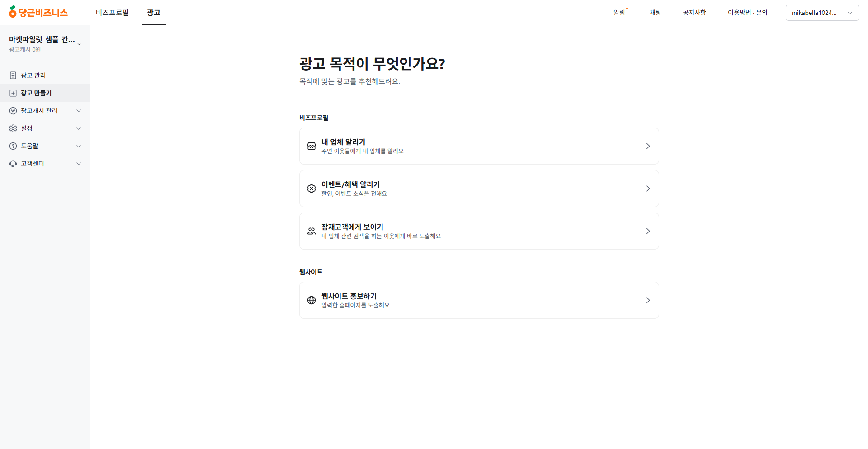Open the 비즈프로필 tab
Screen dimensions: 868x449
(112, 13)
